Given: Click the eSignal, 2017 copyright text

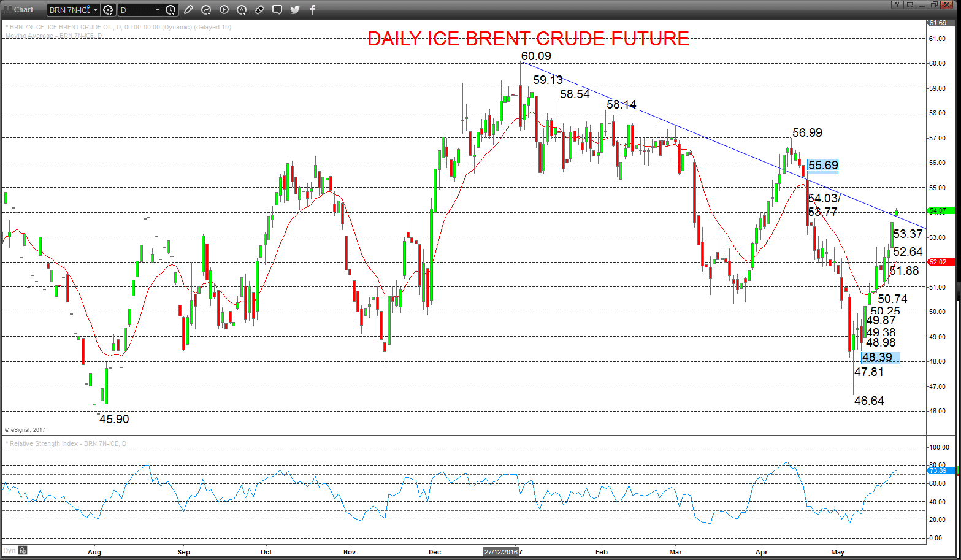Looking at the screenshot, I should pos(25,430).
